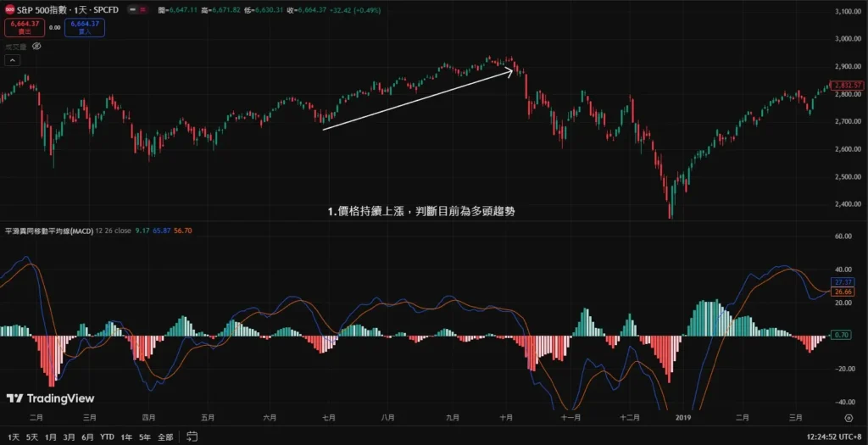Click the orange 26.66 signal value label

(842, 292)
